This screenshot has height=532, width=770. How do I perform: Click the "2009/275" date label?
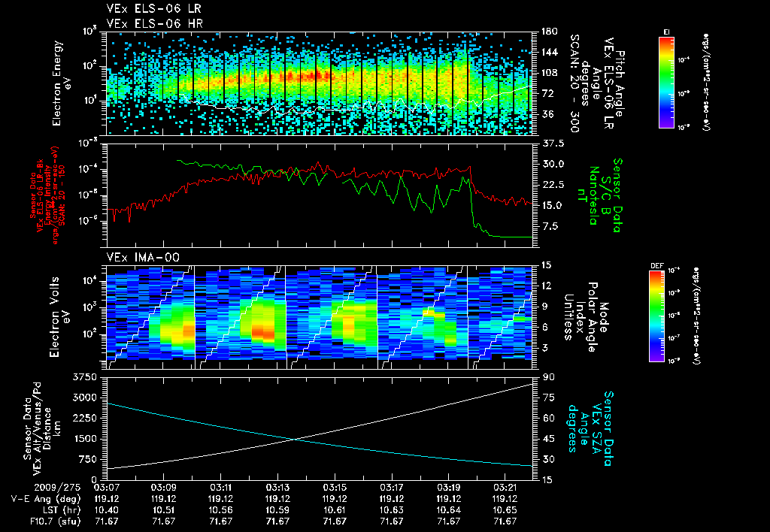[58, 488]
